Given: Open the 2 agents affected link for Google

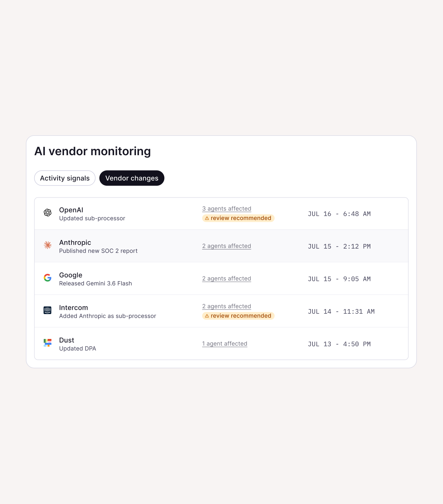Looking at the screenshot, I should pos(227,279).
